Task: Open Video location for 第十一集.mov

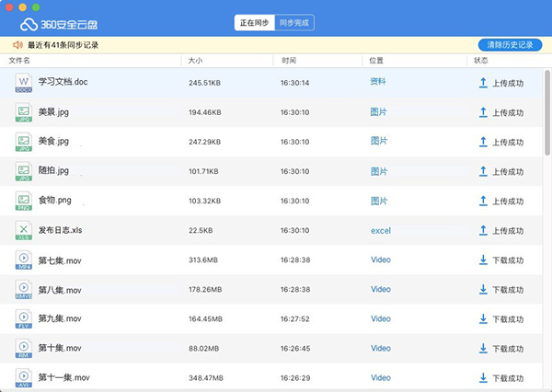Action: (x=381, y=378)
